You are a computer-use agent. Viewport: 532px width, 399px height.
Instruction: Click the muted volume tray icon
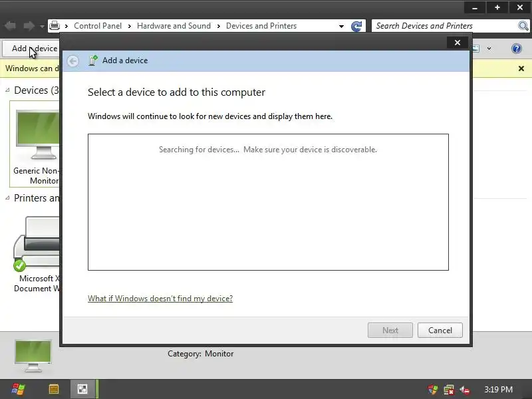[x=464, y=390]
